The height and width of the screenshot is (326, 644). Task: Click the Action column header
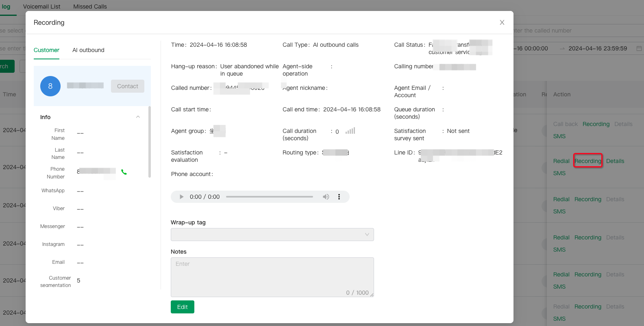[562, 94]
